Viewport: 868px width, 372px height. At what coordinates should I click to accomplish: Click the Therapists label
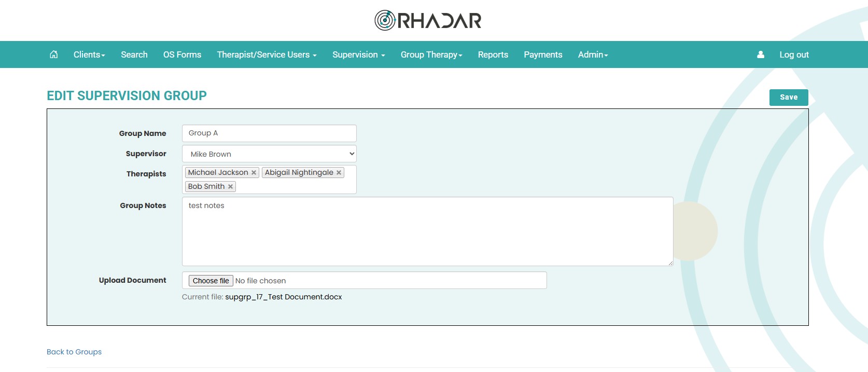[146, 174]
